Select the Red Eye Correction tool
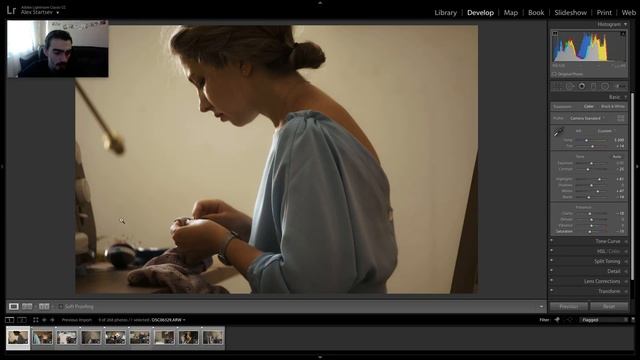640x360 pixels. click(x=582, y=86)
